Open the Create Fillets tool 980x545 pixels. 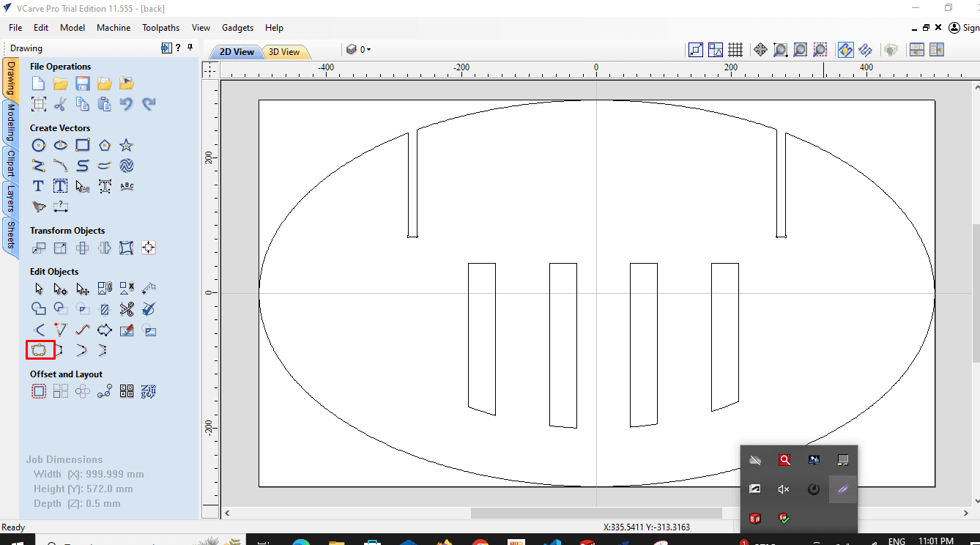39,330
